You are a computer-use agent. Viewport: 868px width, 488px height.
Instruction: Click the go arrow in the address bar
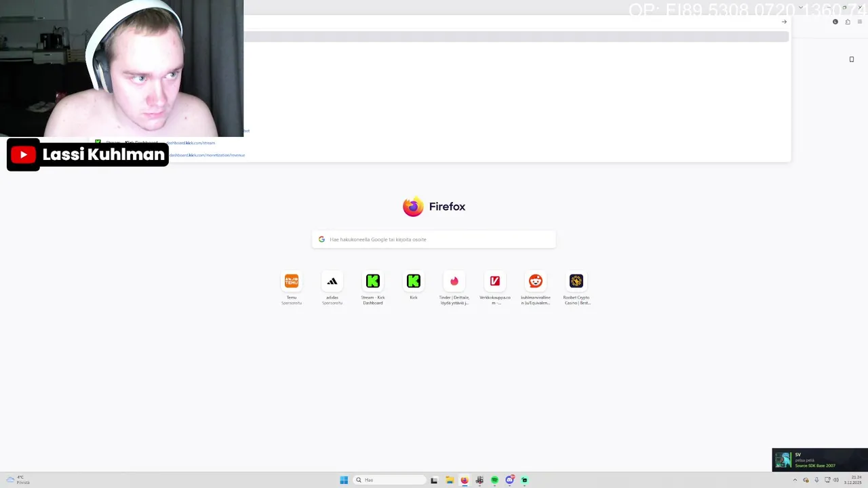pos(784,22)
